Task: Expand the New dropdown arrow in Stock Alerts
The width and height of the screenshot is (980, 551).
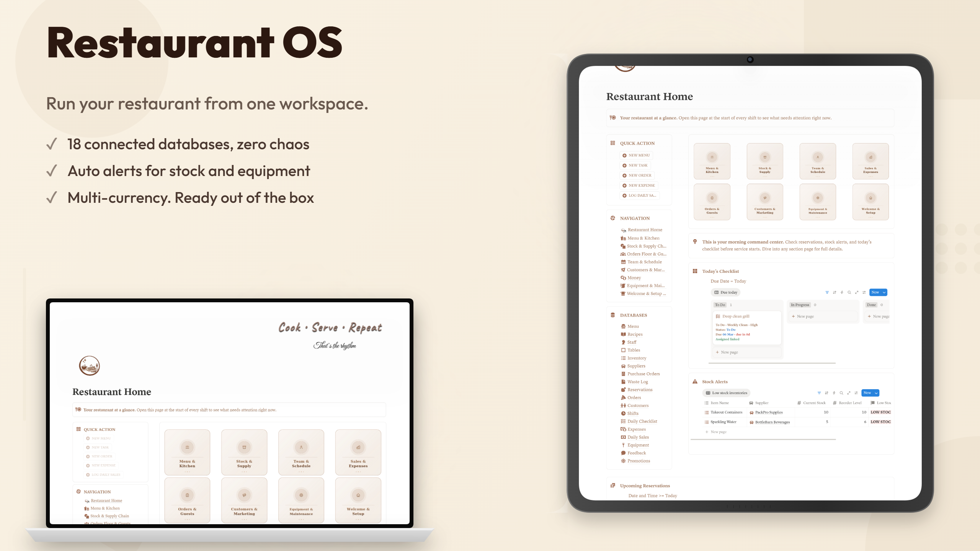Action: point(876,393)
